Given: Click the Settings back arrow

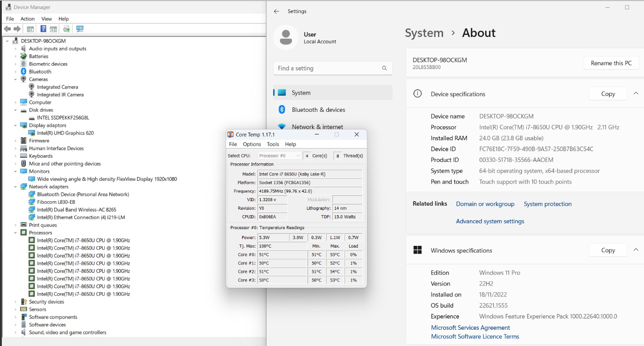Looking at the screenshot, I should click(x=276, y=11).
